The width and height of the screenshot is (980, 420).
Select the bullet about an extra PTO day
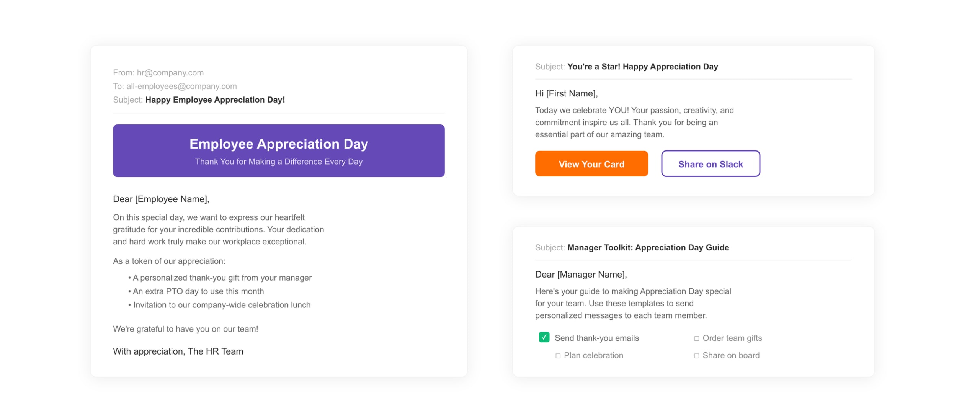196,291
